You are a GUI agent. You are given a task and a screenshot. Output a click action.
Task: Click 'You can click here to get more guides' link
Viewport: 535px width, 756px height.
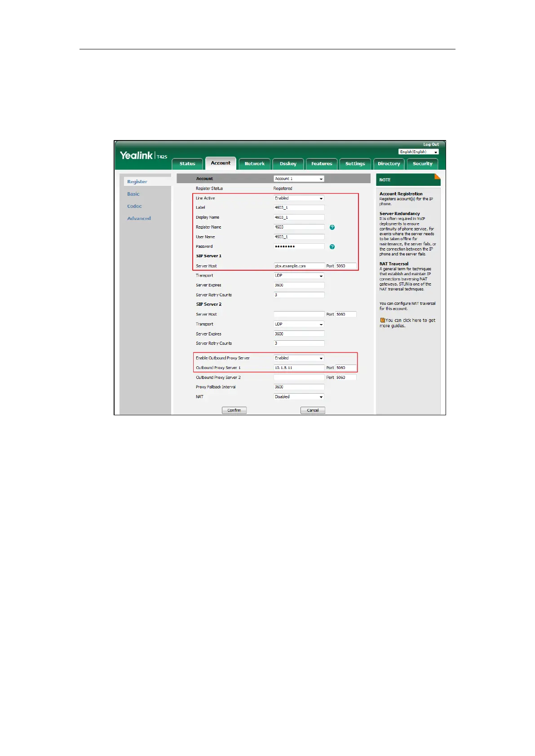tap(407, 323)
